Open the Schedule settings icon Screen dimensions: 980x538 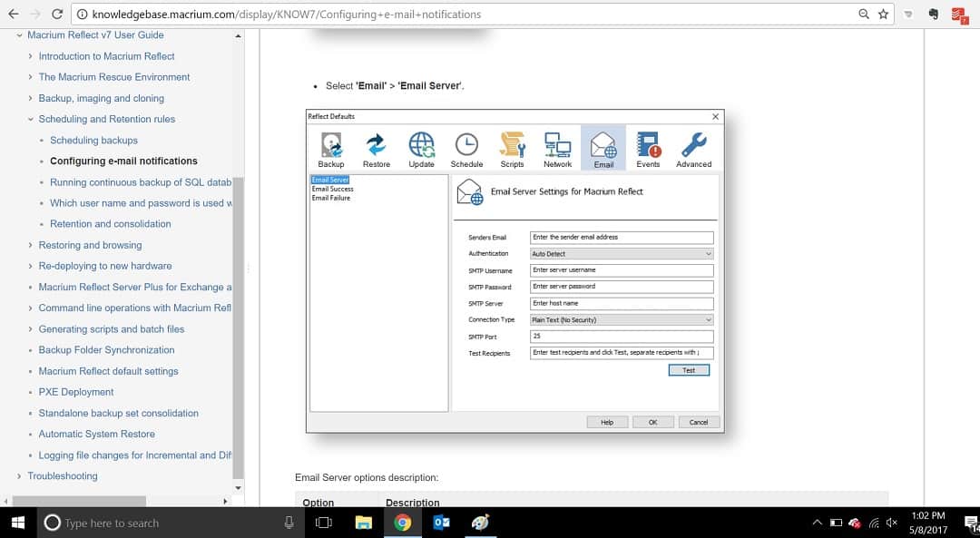tap(467, 150)
